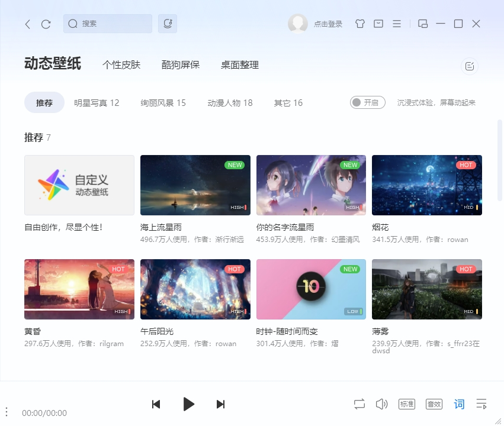Open the playlist icon at bottom right
Screen dimensions: 504x426
pos(481,404)
